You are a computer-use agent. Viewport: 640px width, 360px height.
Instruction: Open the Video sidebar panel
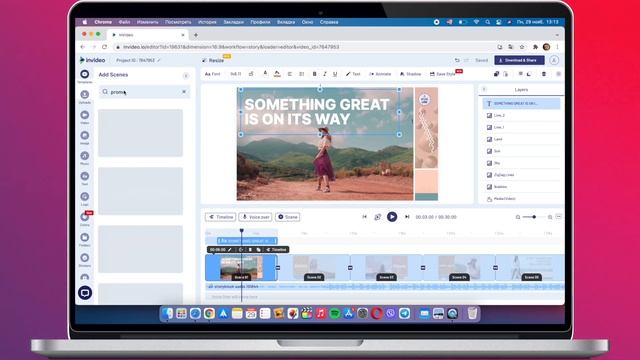tap(84, 117)
